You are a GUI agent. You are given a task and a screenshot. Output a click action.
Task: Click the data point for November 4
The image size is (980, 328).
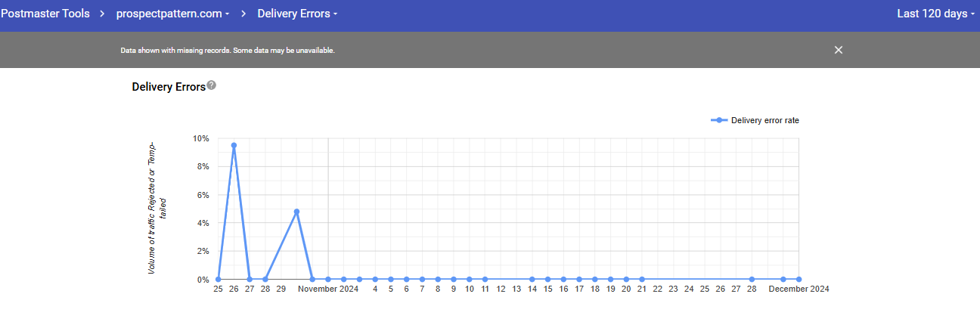(x=375, y=280)
